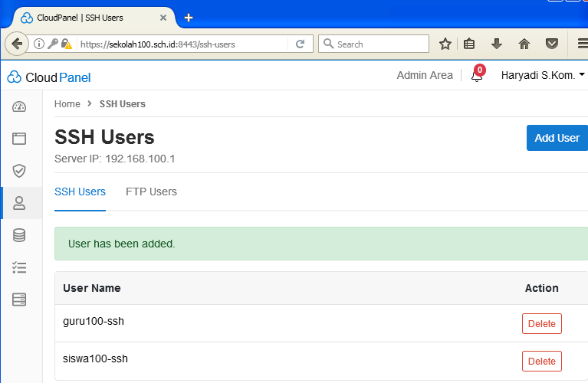Click the Firefox bookmark star icon
Viewport: 588px width, 383px height.
coord(445,44)
